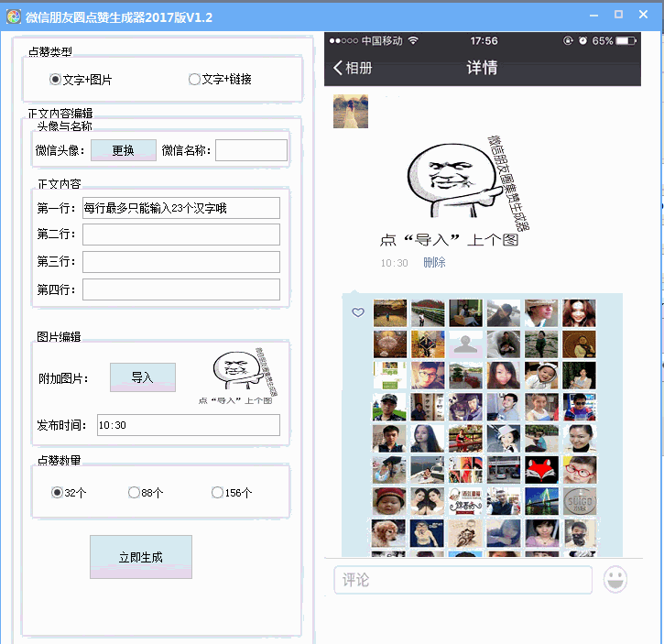Click the 删除 link under the post
Screen dimensions: 664x644
pyautogui.click(x=434, y=263)
